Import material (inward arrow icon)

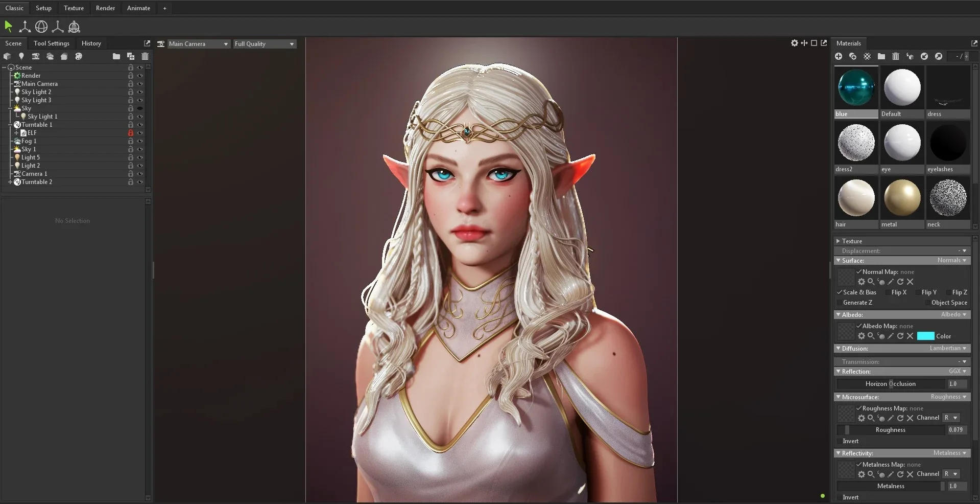tap(924, 56)
